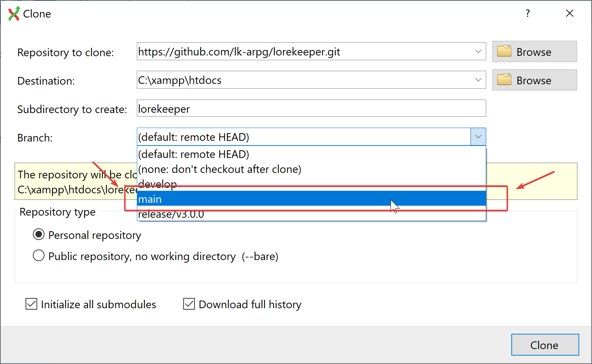Viewport: 592px width, 364px height.
Task: Click the Git Extensions logo icon
Action: [x=14, y=13]
